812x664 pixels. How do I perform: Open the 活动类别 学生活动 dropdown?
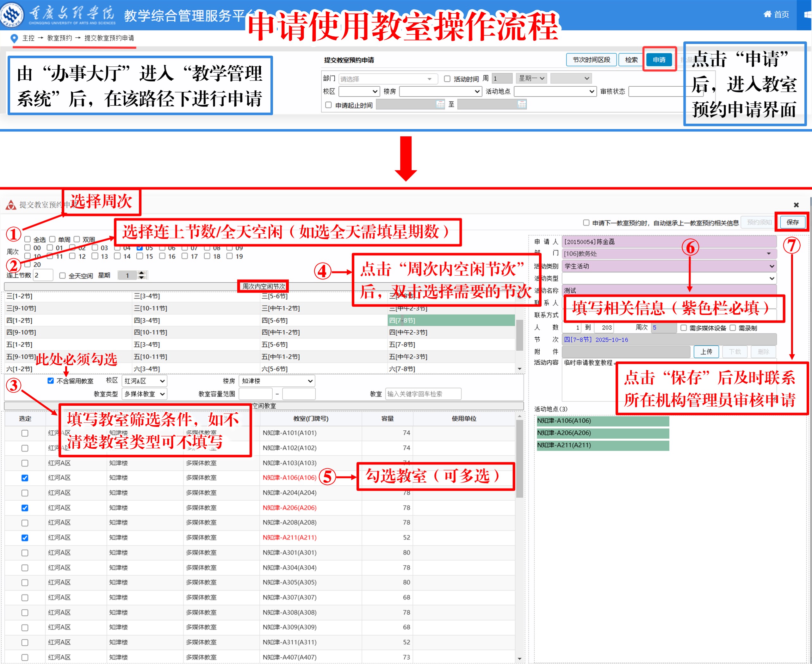pos(669,266)
